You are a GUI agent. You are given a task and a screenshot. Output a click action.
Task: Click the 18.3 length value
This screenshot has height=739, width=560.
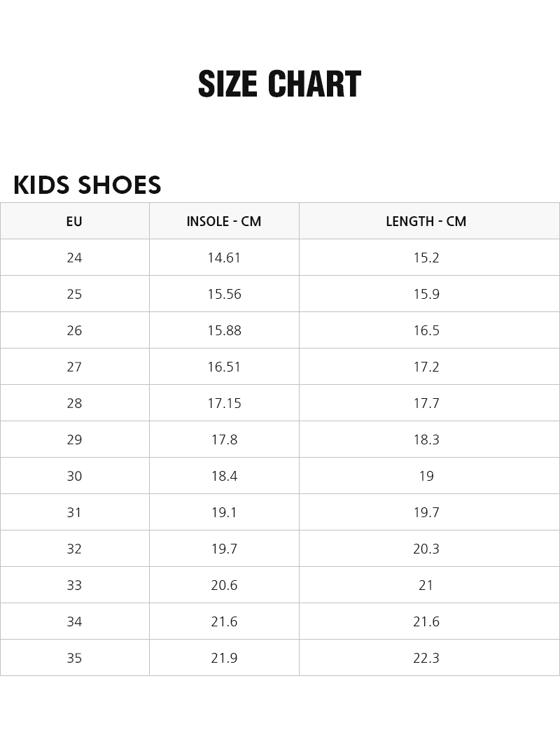(426, 439)
